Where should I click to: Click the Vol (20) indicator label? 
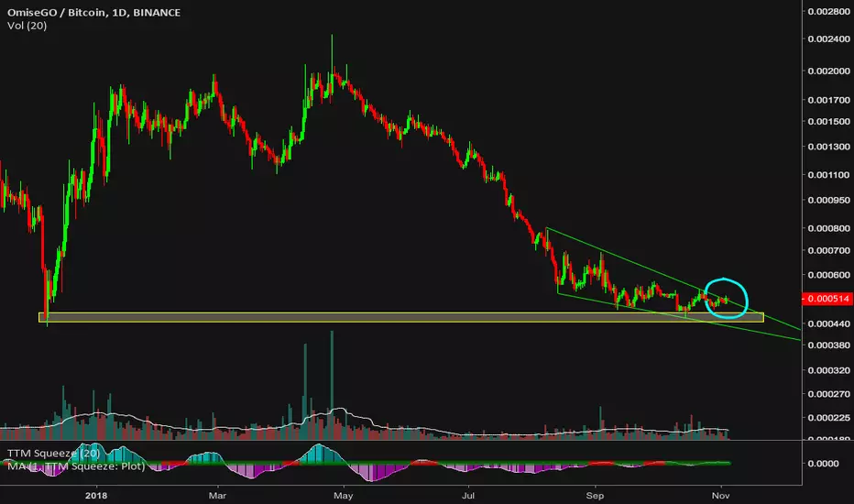click(x=27, y=26)
